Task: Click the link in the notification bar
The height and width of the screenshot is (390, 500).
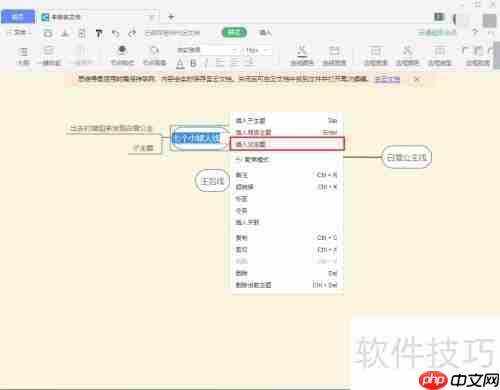Action: click(387, 79)
